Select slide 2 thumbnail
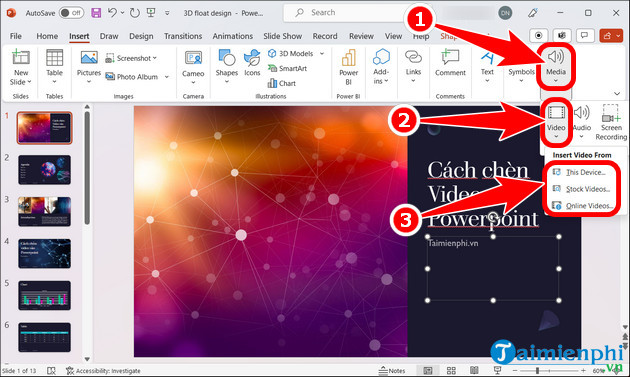630x377 pixels. click(44, 170)
